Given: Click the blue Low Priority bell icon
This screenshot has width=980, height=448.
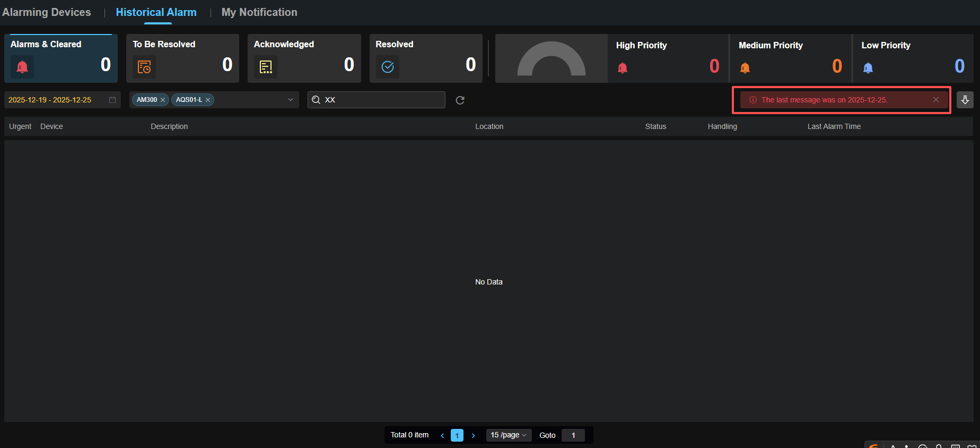Looking at the screenshot, I should pyautogui.click(x=868, y=68).
